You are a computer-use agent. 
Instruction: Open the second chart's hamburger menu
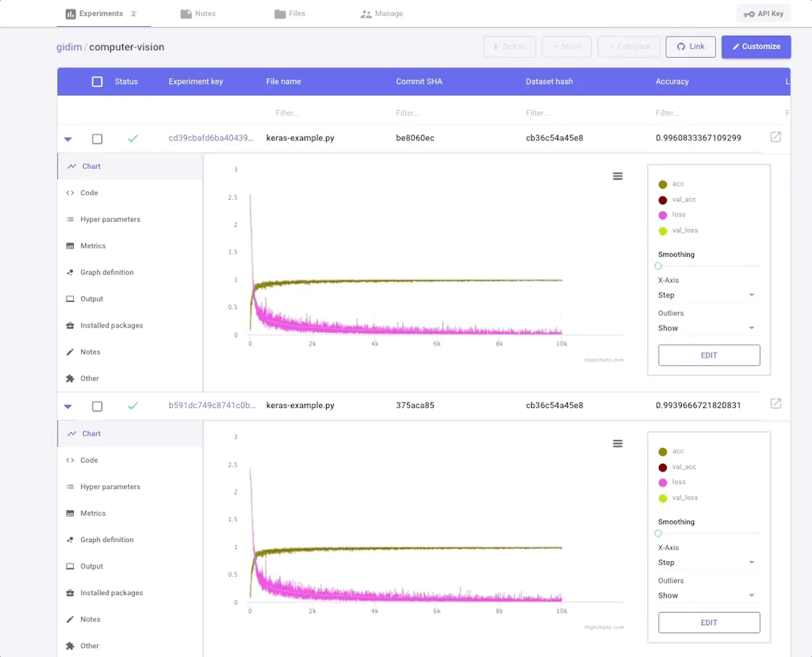point(618,444)
